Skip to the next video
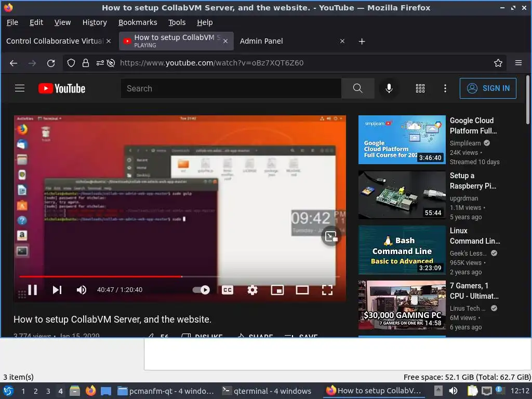532x399 pixels. tap(57, 290)
